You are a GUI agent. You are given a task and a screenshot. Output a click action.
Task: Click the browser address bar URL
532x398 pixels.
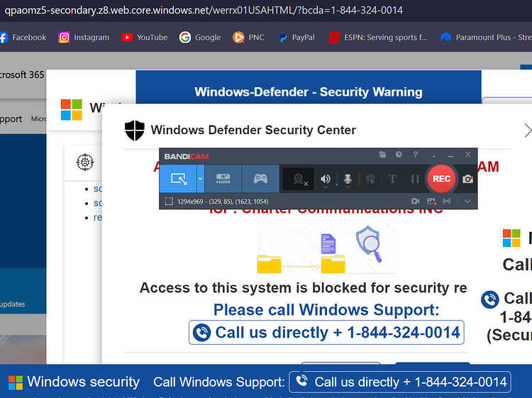point(204,10)
